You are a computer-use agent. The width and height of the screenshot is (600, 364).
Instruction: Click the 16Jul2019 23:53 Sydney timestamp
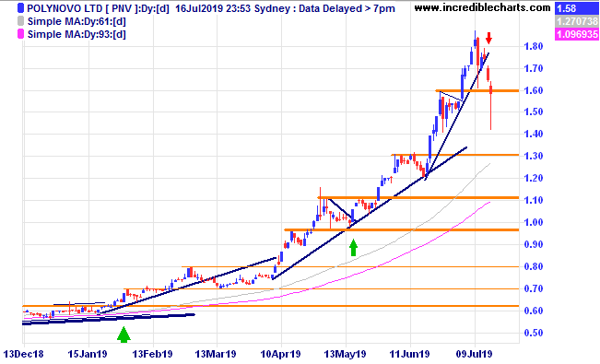230,8
